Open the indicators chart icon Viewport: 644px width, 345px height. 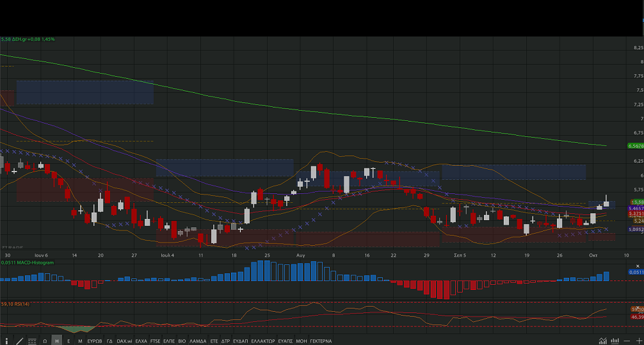[x=602, y=341]
